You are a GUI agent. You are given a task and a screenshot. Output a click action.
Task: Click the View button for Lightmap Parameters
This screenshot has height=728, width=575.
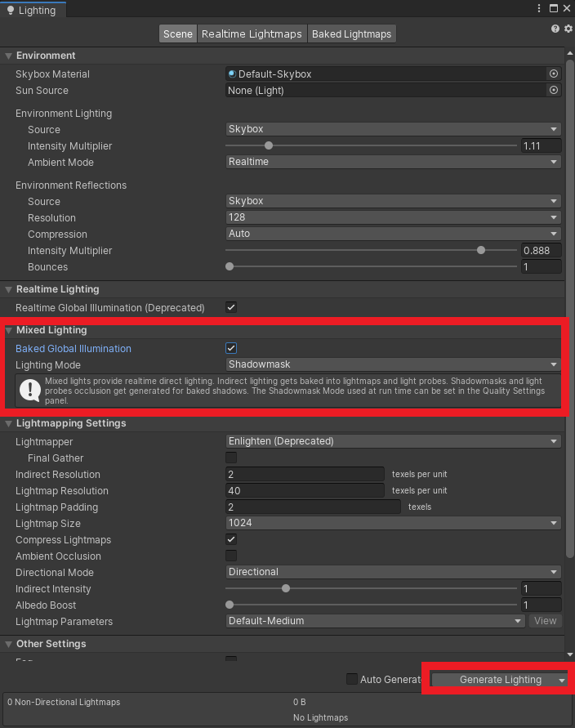[x=545, y=621]
